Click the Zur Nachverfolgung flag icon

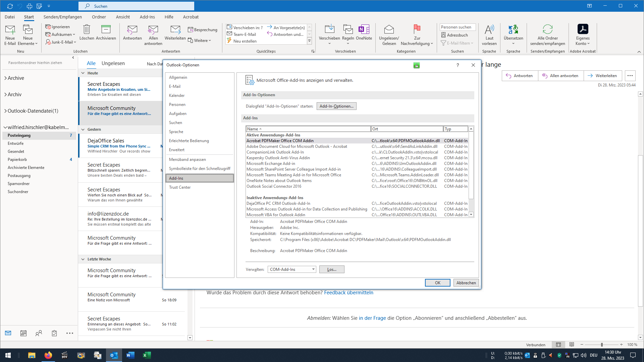(x=417, y=29)
